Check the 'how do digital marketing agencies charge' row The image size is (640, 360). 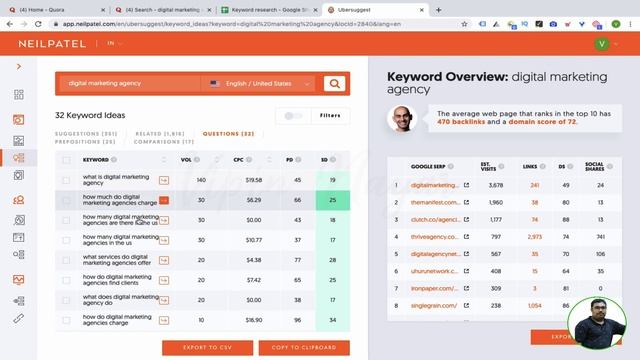[66, 320]
